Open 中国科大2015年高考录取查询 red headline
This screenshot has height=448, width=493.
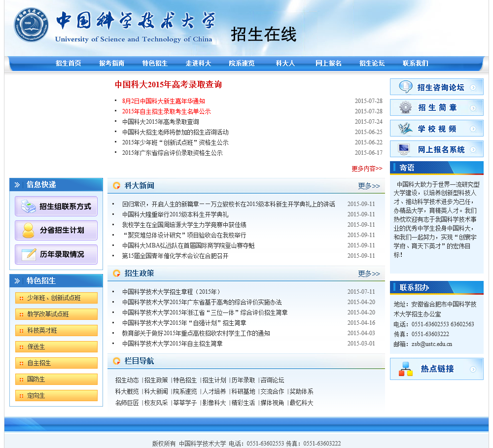tap(168, 85)
